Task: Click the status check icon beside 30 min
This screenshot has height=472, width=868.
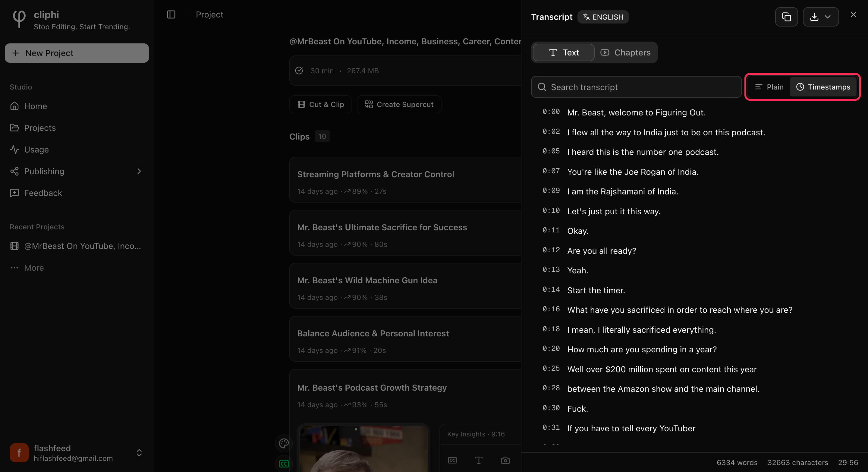Action: [299, 71]
